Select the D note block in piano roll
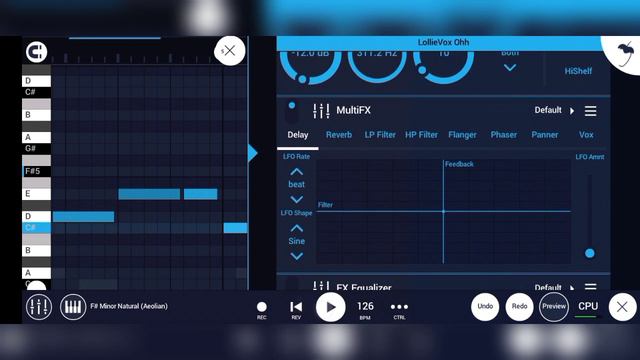The height and width of the screenshot is (360, 640). (83, 216)
